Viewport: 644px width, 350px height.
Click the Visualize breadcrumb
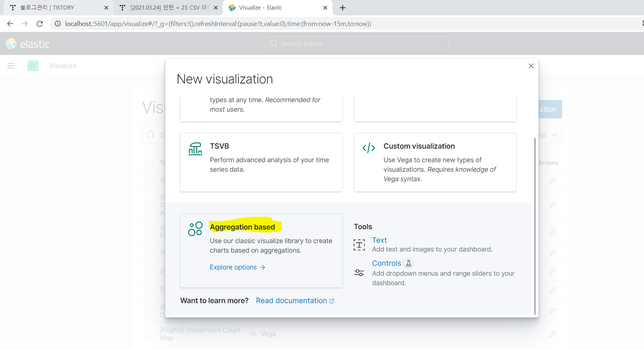point(63,66)
